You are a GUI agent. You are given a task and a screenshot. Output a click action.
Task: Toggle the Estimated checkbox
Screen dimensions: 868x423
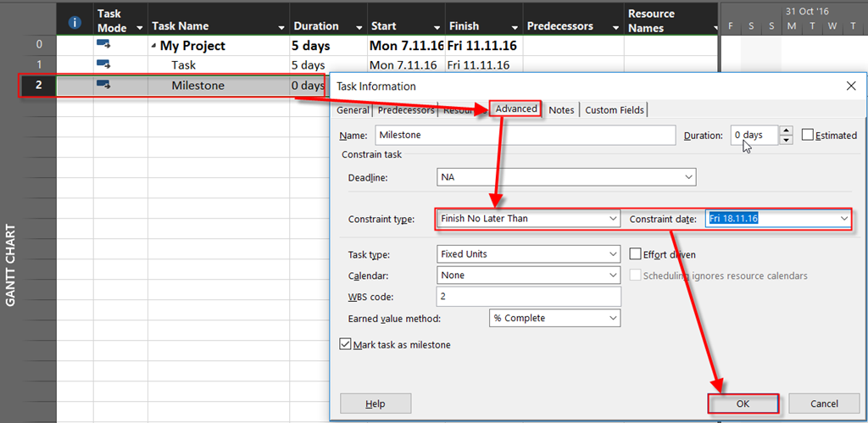click(x=807, y=135)
